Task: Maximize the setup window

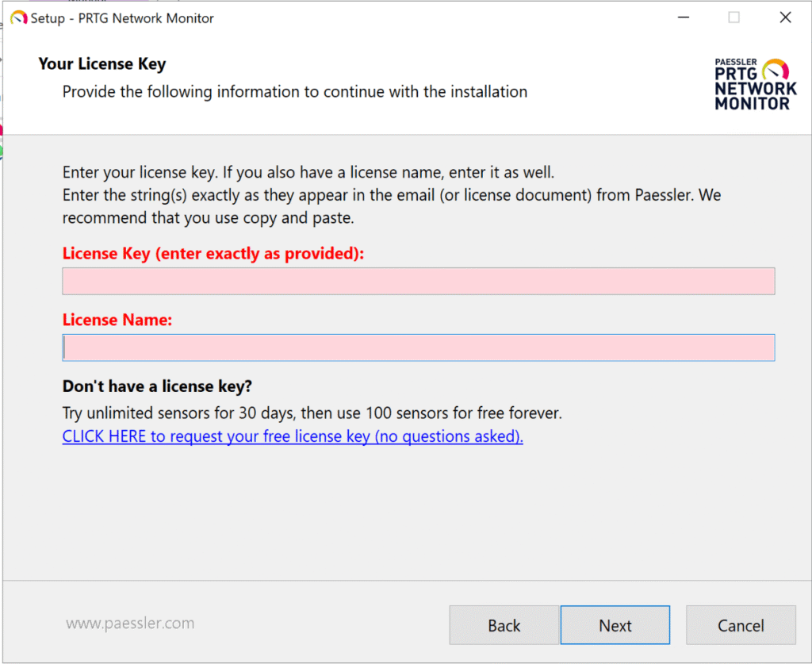Action: click(x=733, y=17)
